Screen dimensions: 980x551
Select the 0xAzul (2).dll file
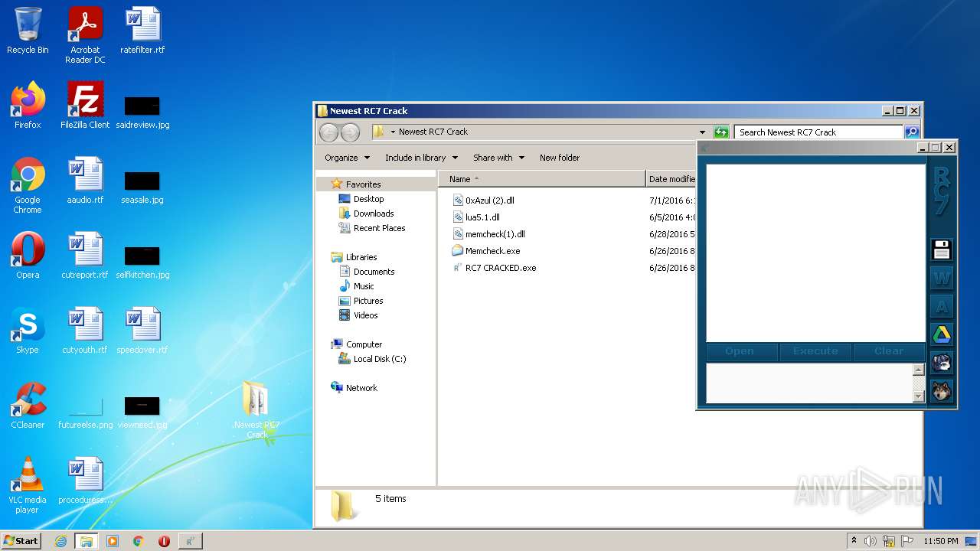[x=489, y=201]
